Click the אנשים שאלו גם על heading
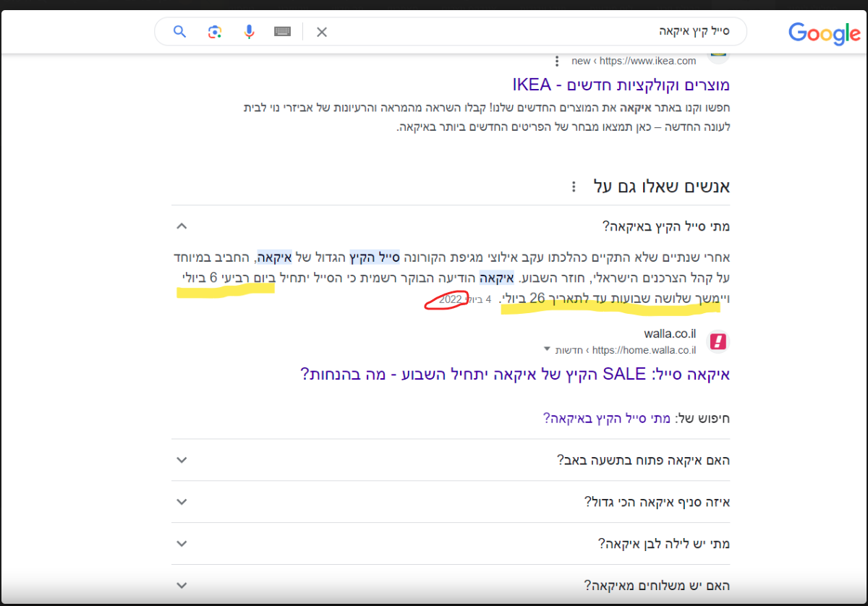 pyautogui.click(x=661, y=187)
